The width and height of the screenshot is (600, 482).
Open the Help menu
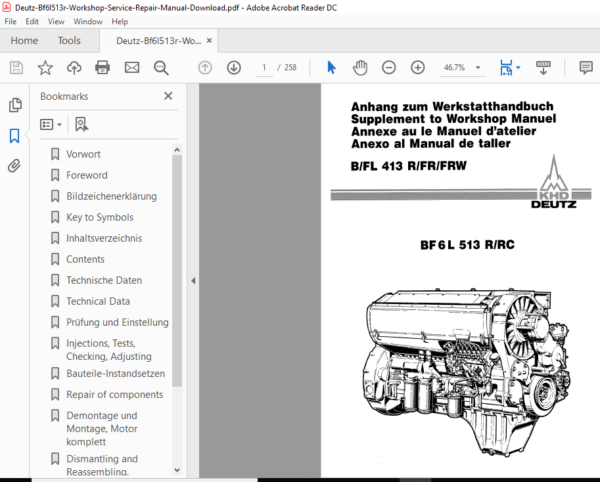point(120,22)
